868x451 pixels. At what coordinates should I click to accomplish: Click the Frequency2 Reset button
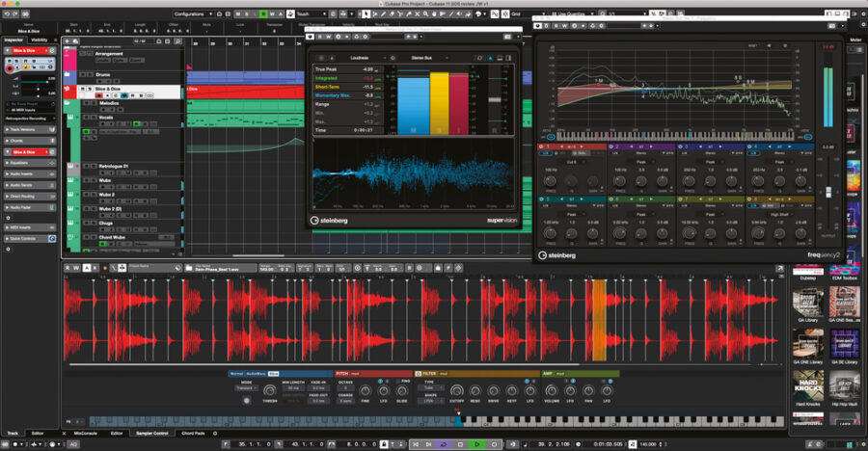[x=753, y=46]
